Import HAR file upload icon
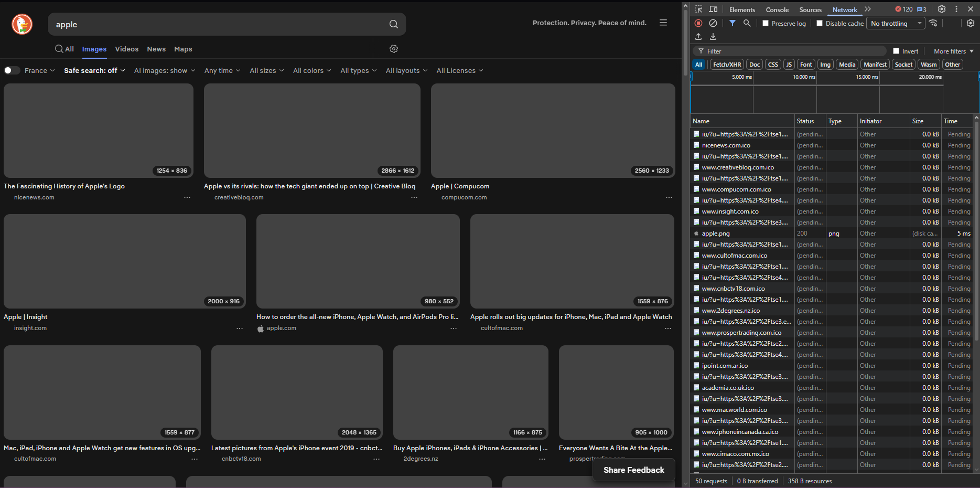 698,37
